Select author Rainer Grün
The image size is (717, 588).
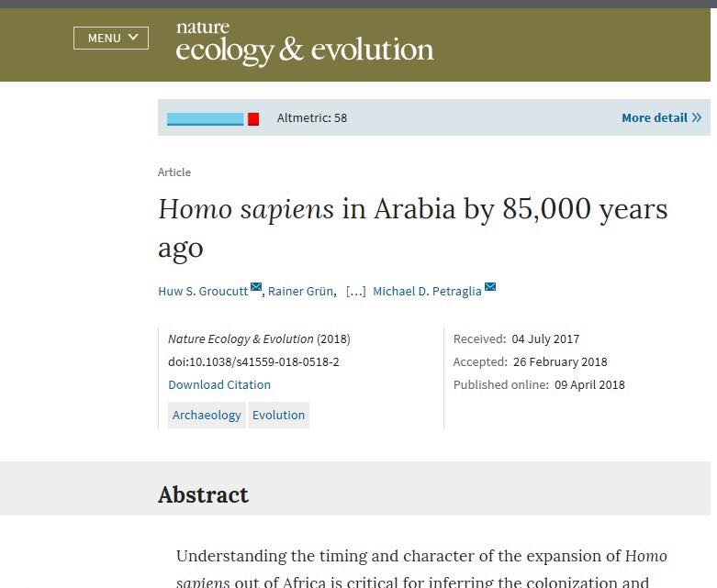coord(301,291)
